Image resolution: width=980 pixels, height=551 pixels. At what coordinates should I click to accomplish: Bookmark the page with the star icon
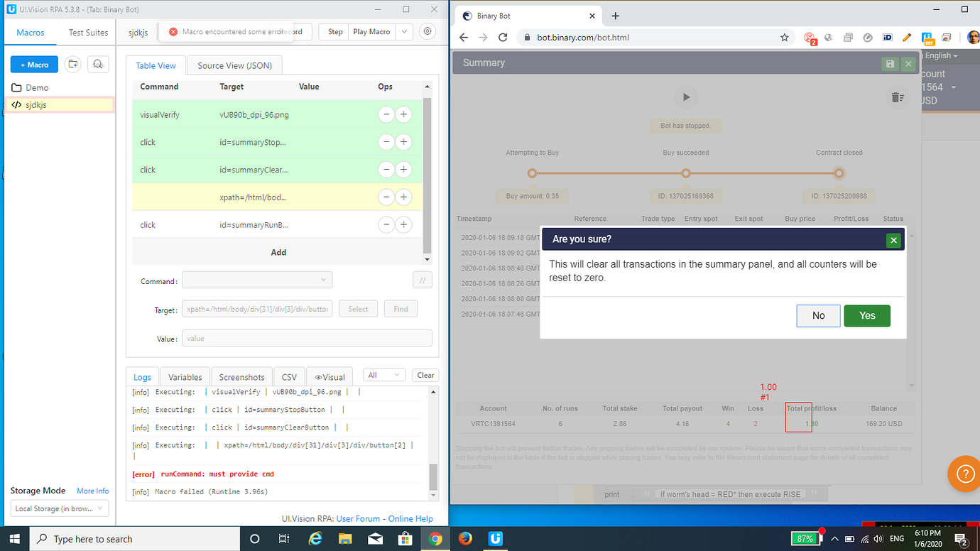click(x=783, y=37)
